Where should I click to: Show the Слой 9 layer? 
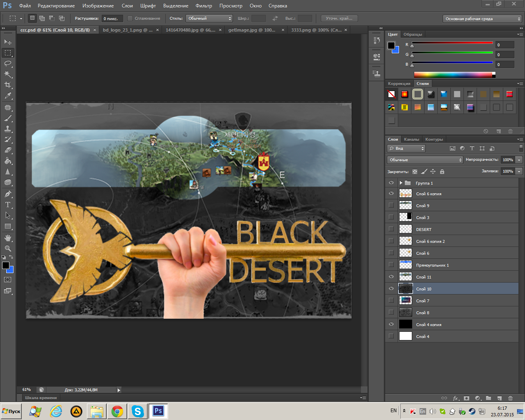pos(391,205)
